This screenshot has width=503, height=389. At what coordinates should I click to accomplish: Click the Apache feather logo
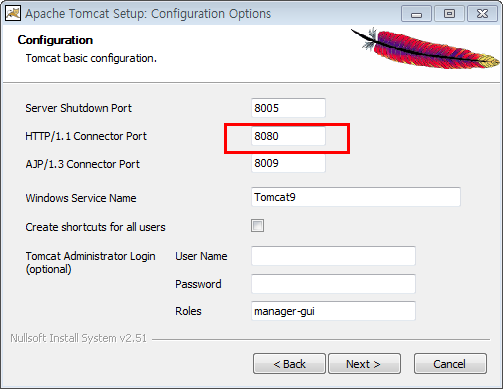tap(425, 49)
